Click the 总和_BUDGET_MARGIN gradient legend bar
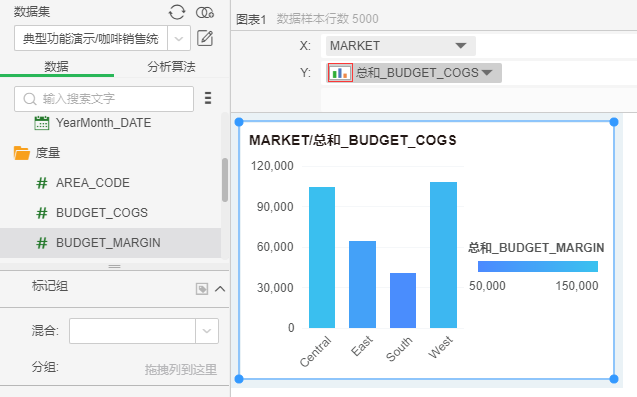Image resolution: width=637 pixels, height=397 pixels. [x=537, y=267]
